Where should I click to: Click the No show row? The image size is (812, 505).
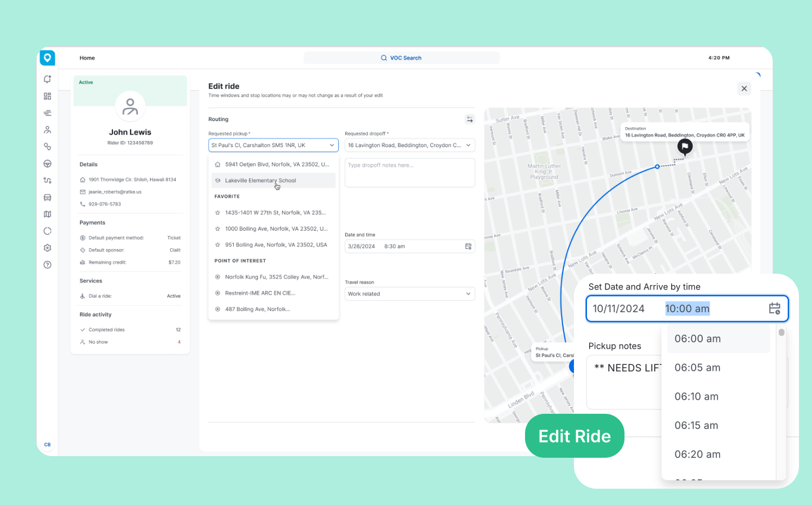130,342
